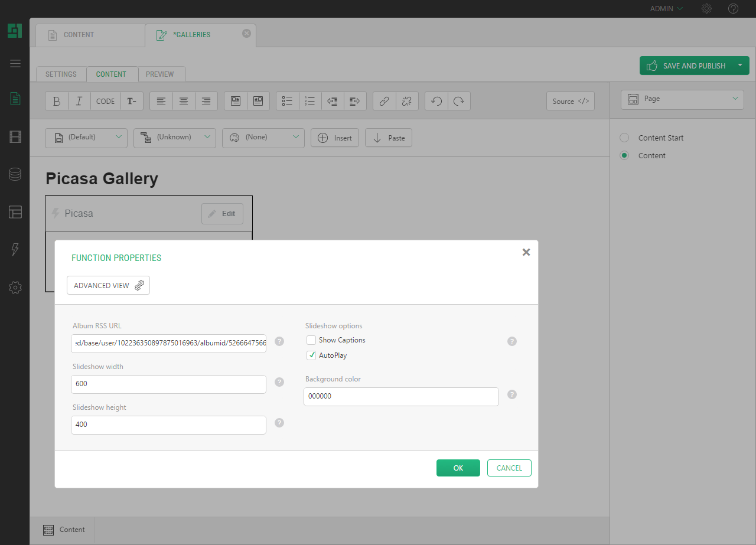
Task: Uncheck the AutoPlay checkbox
Action: (311, 355)
